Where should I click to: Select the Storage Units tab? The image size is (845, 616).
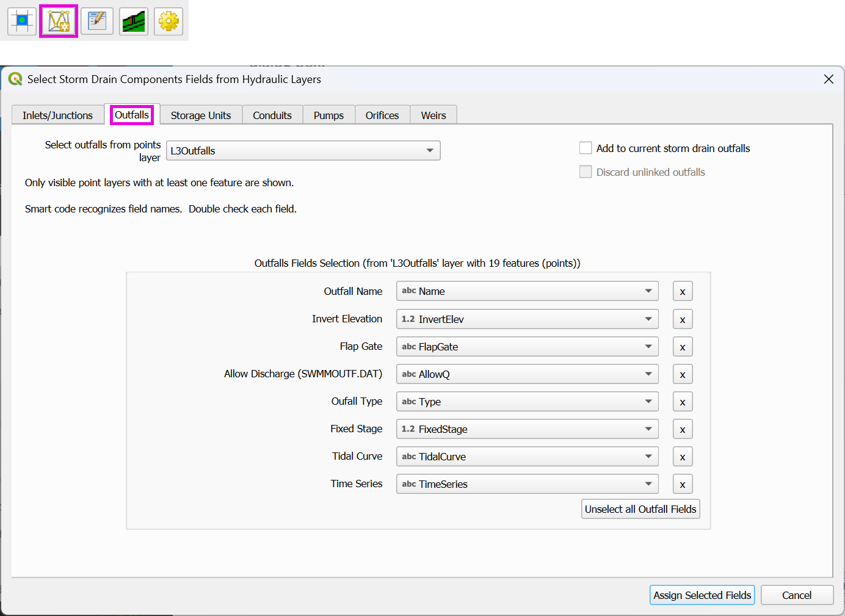pos(201,115)
